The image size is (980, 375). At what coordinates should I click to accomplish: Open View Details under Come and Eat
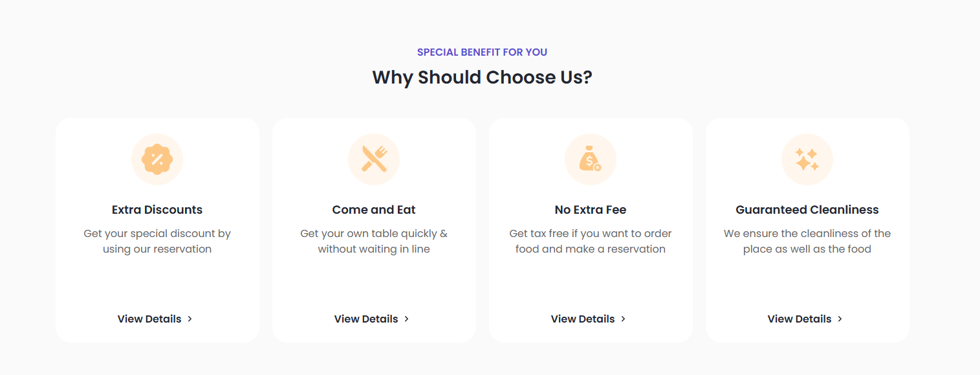click(x=372, y=319)
